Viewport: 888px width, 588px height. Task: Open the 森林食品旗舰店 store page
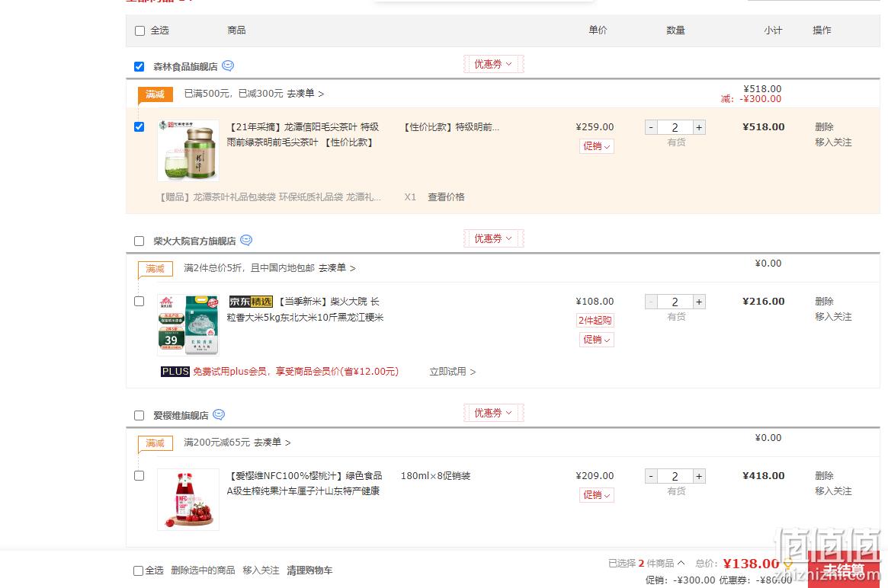[185, 67]
